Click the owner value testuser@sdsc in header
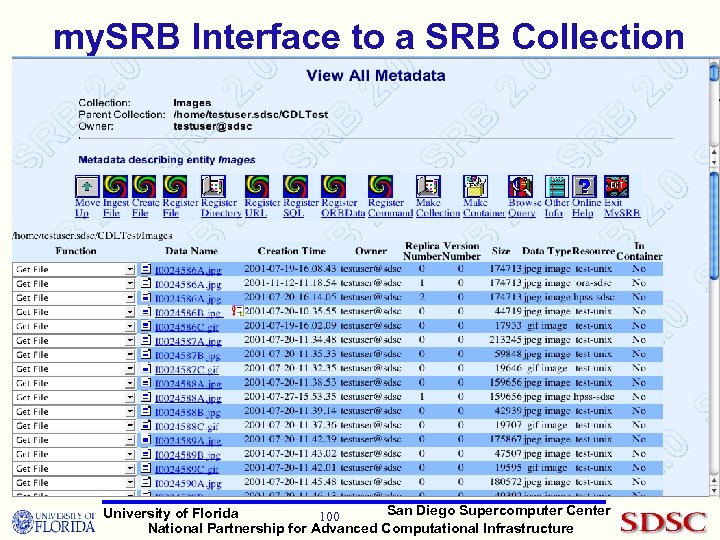This screenshot has width=720, height=540. coord(213,126)
